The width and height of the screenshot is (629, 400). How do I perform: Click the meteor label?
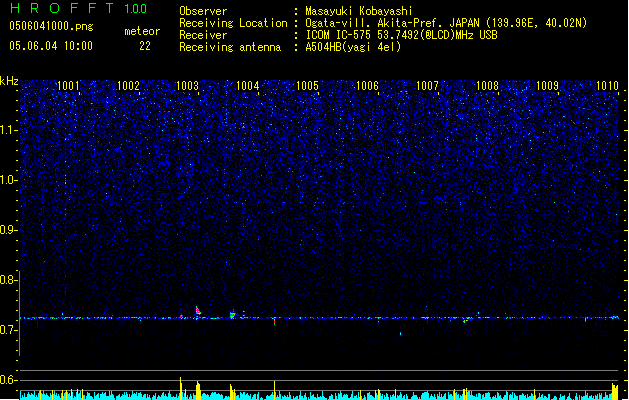point(142,31)
